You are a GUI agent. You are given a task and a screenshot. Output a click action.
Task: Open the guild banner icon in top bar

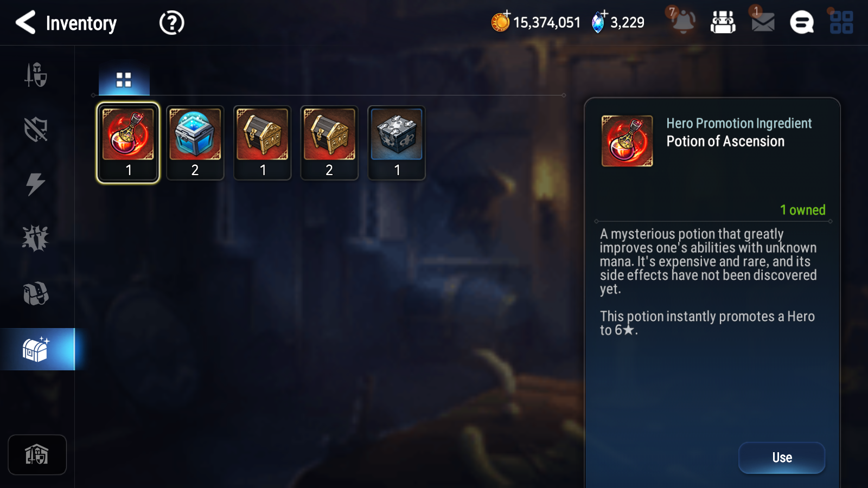tap(723, 22)
